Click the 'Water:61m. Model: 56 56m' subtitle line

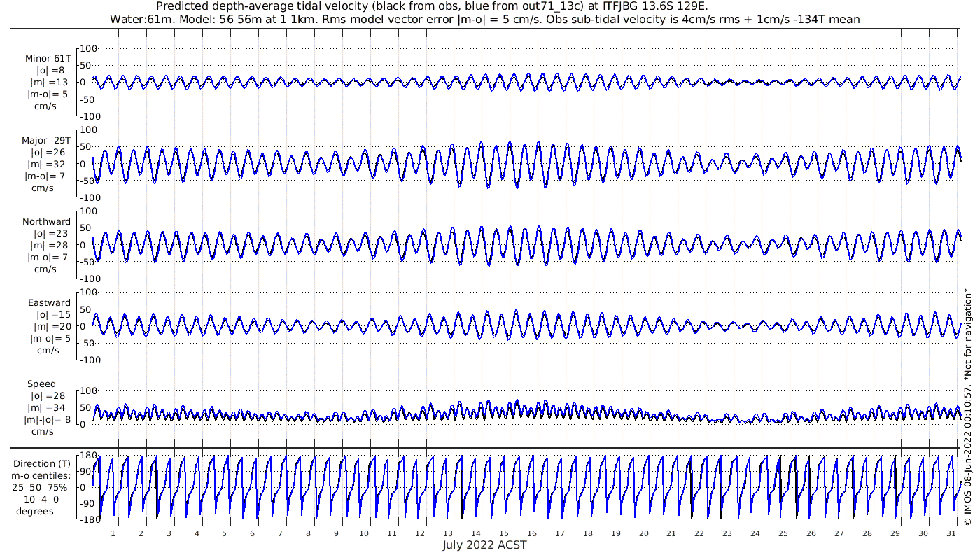tap(485, 19)
